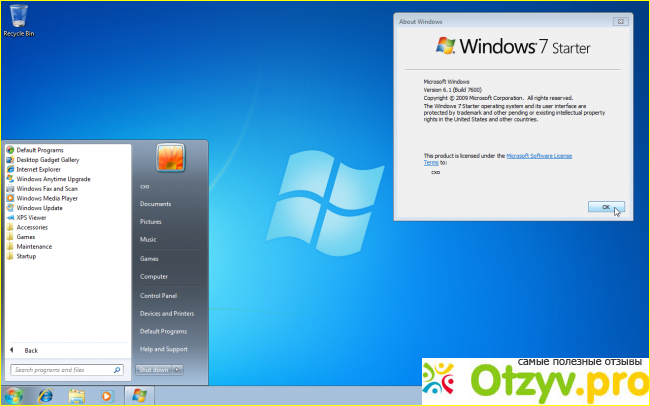Open the Recycle Bin desktop icon
Image resolution: width=650 pixels, height=406 pixels.
point(15,18)
